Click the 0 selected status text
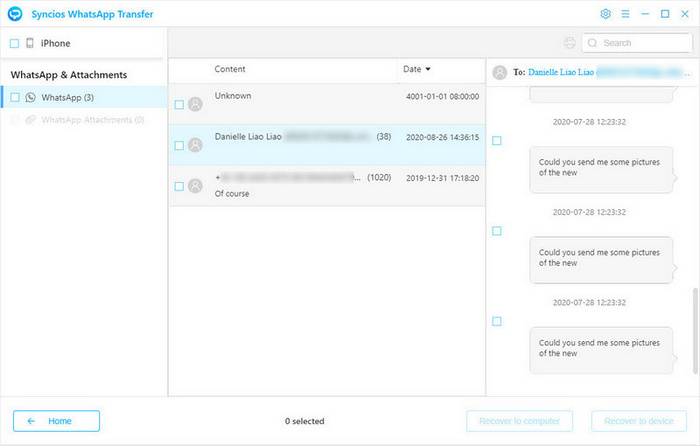This screenshot has height=446, width=700. [304, 421]
